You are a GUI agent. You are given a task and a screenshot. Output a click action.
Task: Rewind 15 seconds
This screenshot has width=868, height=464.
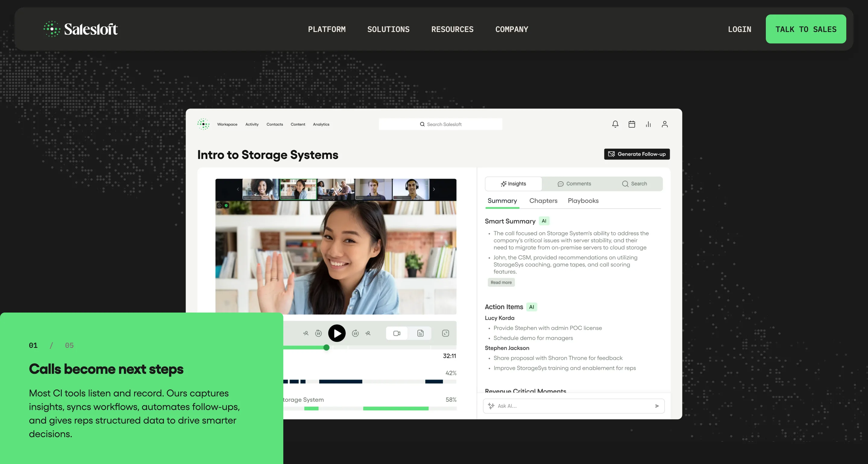[x=319, y=333]
